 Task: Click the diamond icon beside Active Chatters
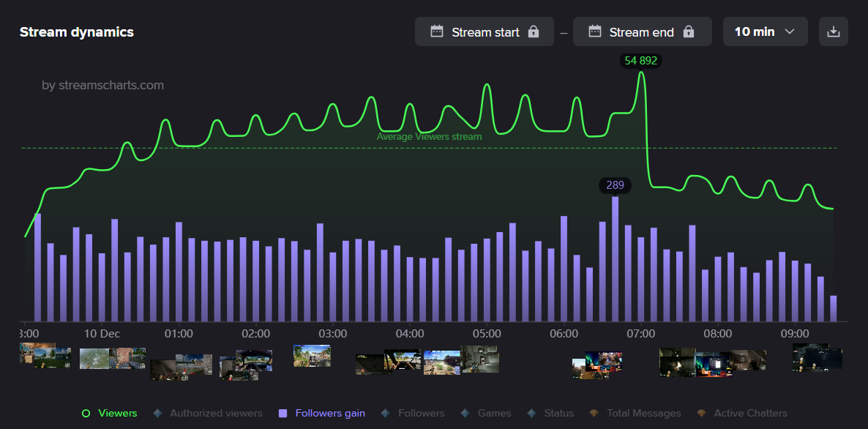coord(701,413)
